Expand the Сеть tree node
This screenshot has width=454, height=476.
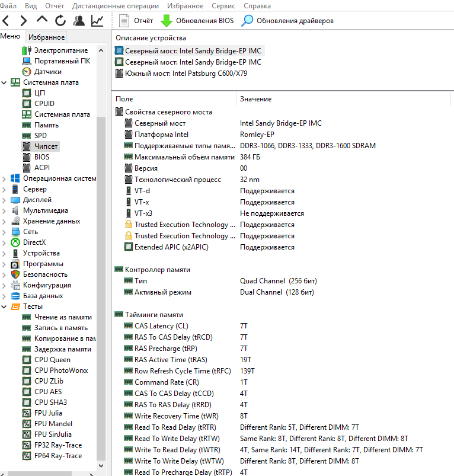[x=4, y=232]
